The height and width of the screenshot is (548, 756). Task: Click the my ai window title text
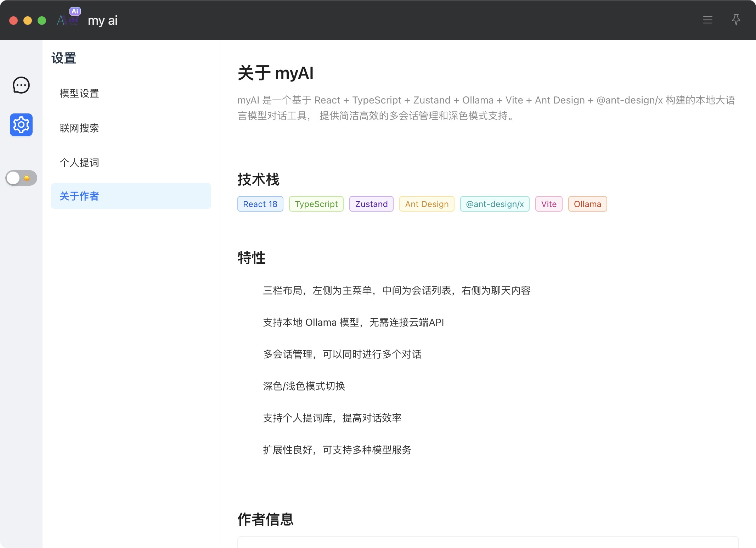click(x=103, y=21)
